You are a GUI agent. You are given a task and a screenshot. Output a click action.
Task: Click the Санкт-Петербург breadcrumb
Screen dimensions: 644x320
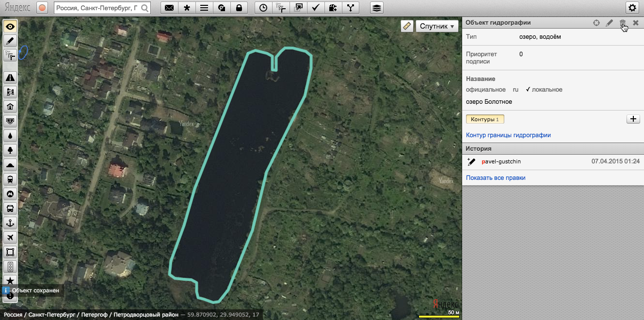52,315
